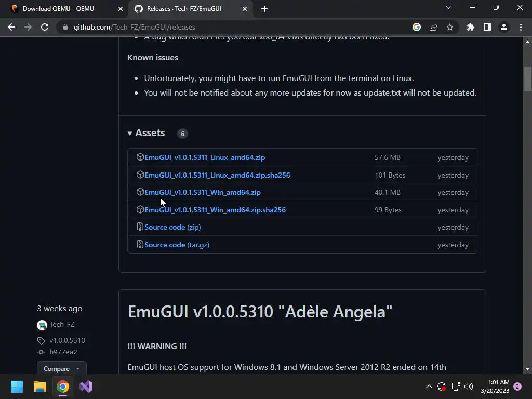Open the Tech-FZ author profile
Image resolution: width=532 pixels, height=399 pixels.
pyautogui.click(x=62, y=324)
